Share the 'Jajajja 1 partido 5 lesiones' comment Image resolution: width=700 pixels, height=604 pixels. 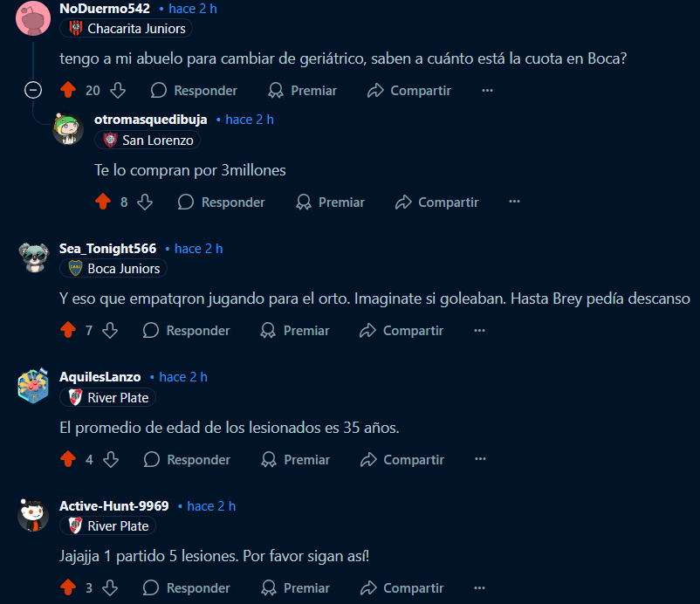coord(401,587)
